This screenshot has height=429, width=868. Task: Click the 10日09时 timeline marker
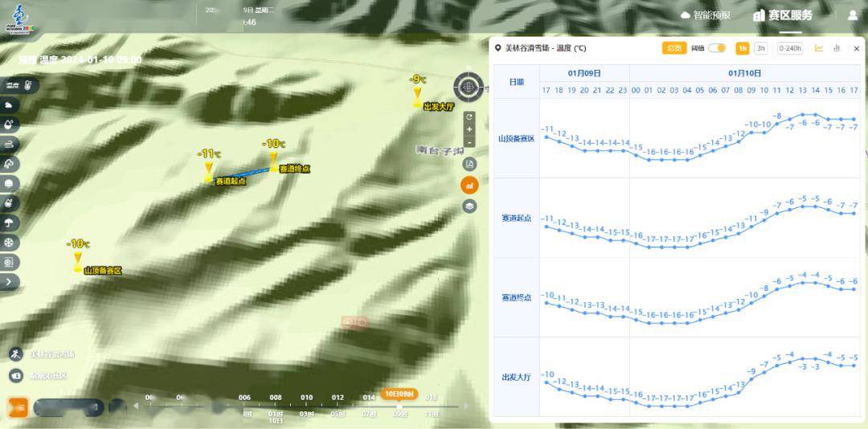(x=399, y=394)
